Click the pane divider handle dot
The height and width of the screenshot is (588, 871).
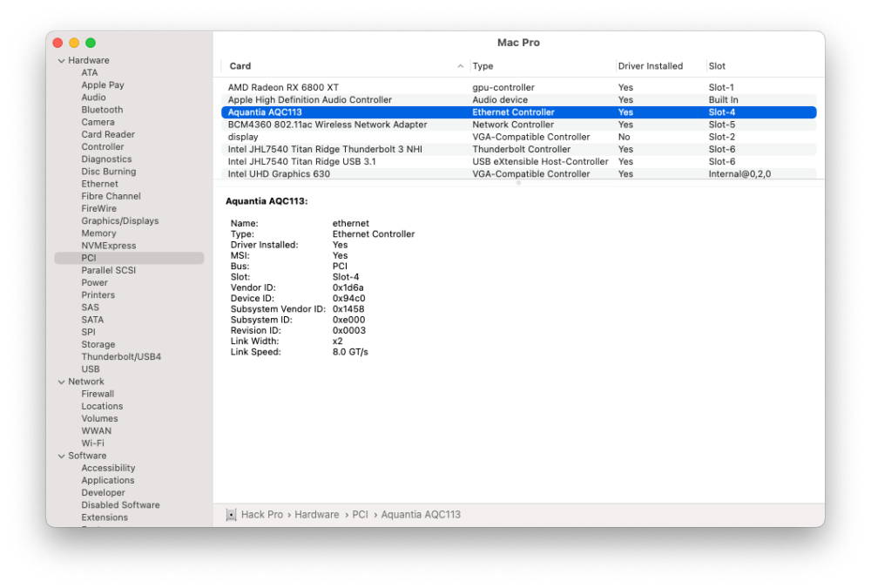click(x=518, y=183)
